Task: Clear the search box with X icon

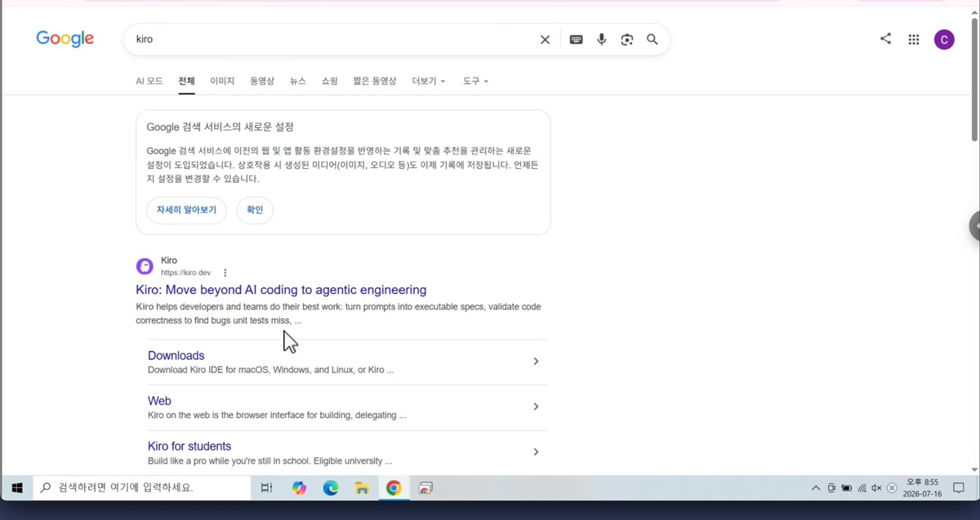Action: [x=545, y=39]
